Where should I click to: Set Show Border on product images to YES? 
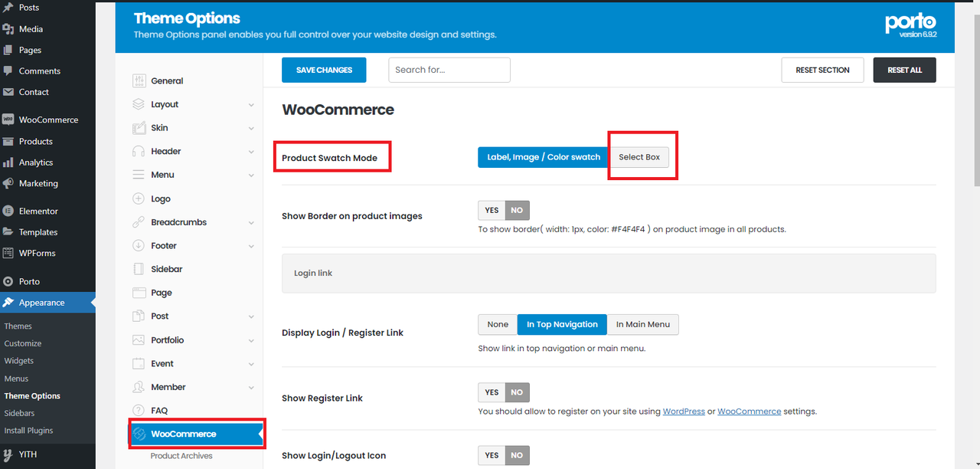(x=492, y=210)
